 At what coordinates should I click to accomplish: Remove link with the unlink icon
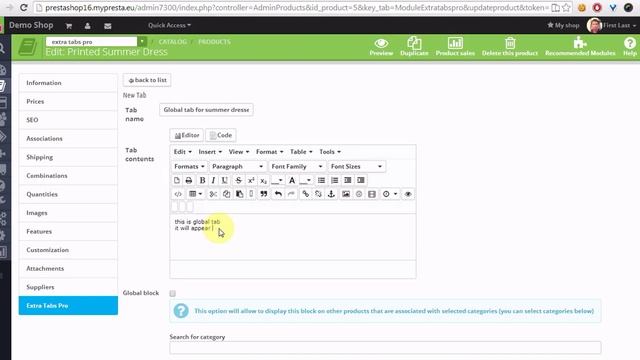coord(318,194)
